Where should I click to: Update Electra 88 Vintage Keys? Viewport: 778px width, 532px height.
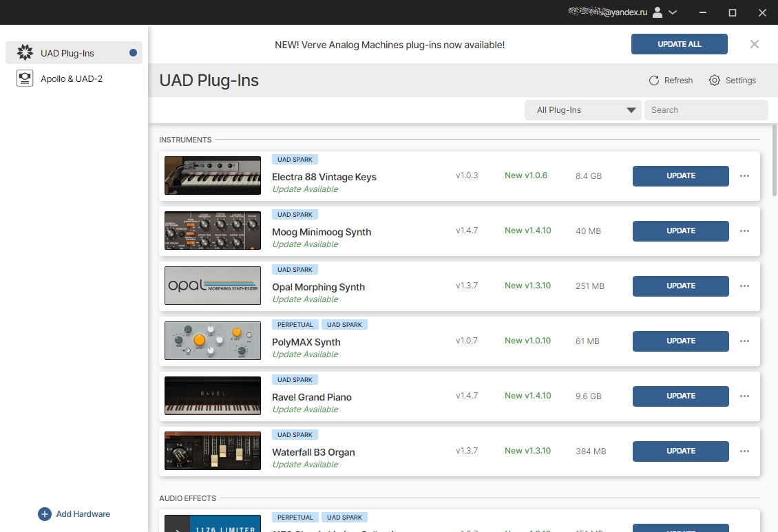[x=681, y=176]
